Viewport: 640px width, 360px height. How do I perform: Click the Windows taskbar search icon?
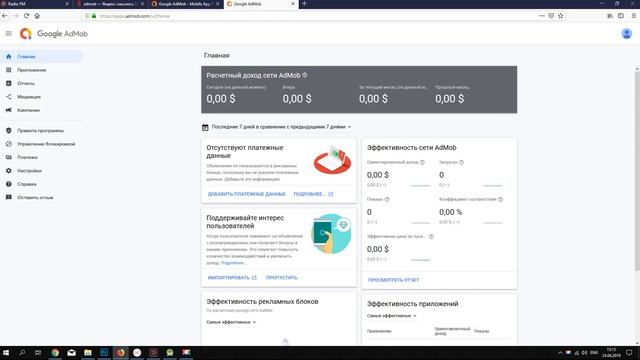pyautogui.click(x=22, y=352)
